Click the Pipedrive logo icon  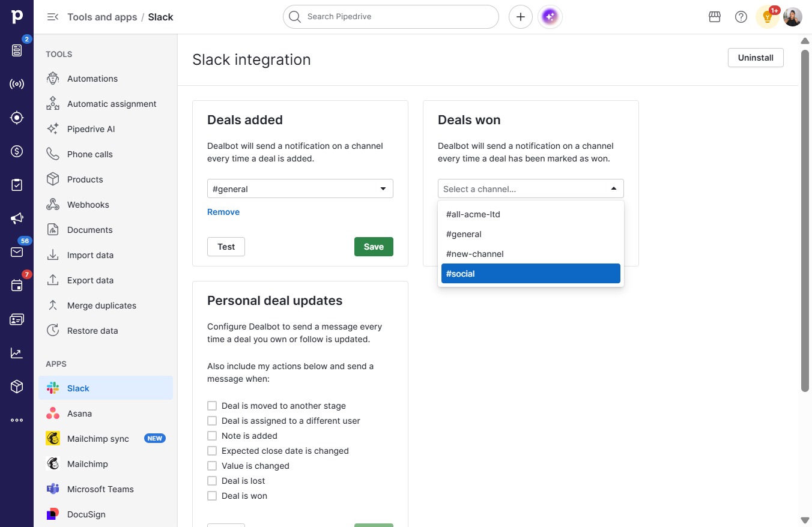pyautogui.click(x=17, y=17)
